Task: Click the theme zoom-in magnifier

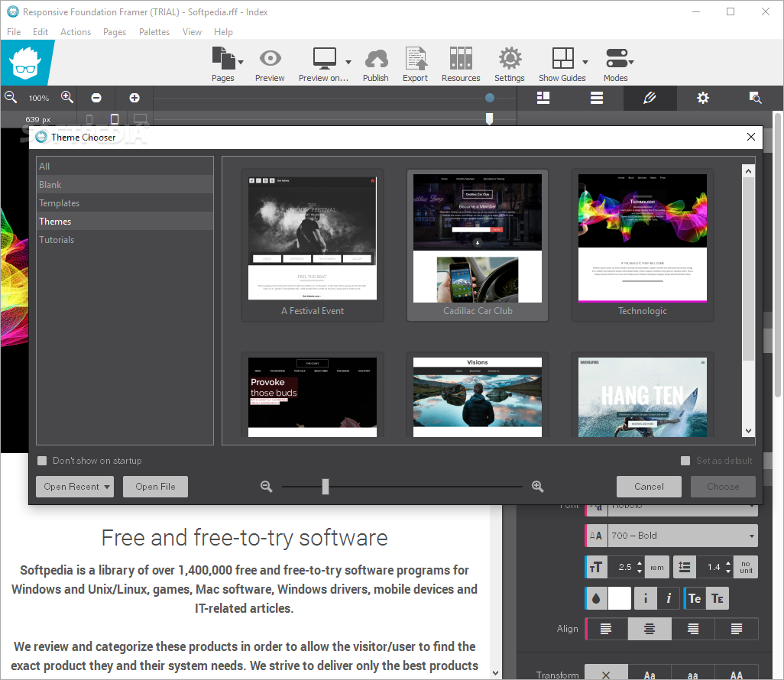Action: [537, 487]
